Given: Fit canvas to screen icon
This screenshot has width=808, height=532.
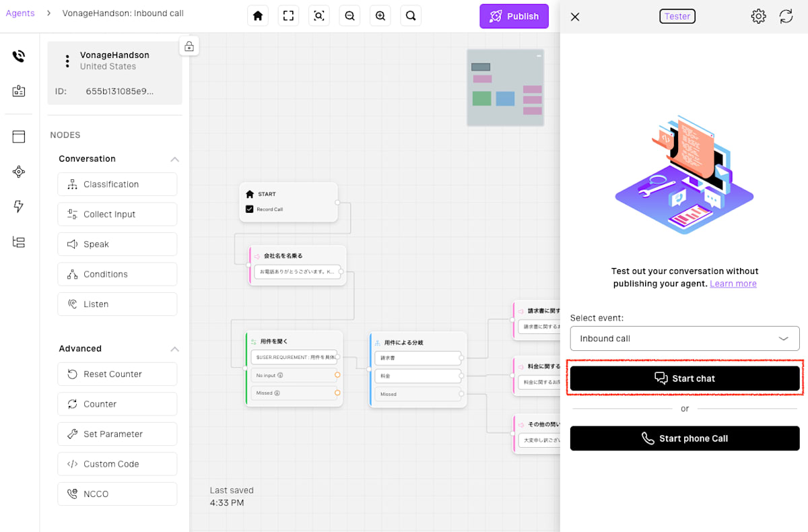Looking at the screenshot, I should pos(288,16).
